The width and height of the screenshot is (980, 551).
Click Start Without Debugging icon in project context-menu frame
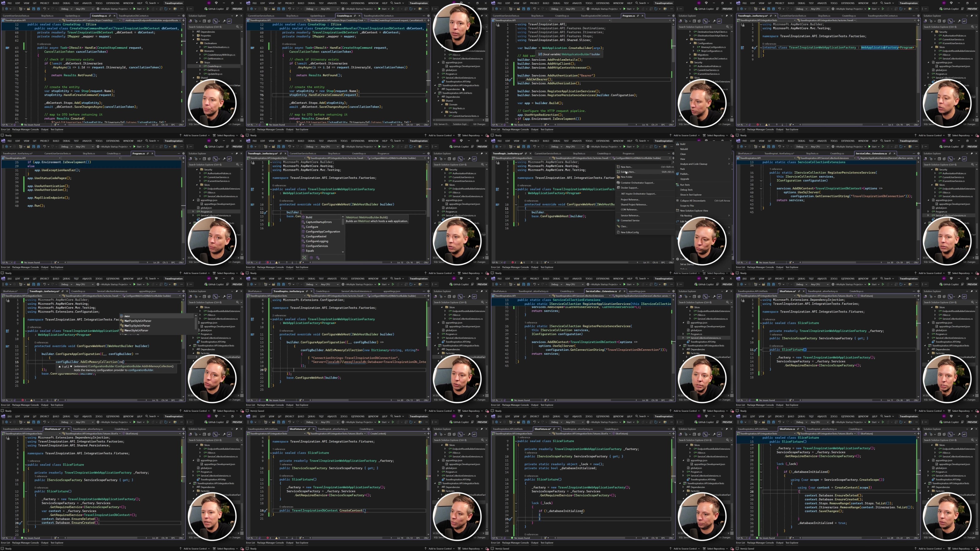tap(638, 147)
